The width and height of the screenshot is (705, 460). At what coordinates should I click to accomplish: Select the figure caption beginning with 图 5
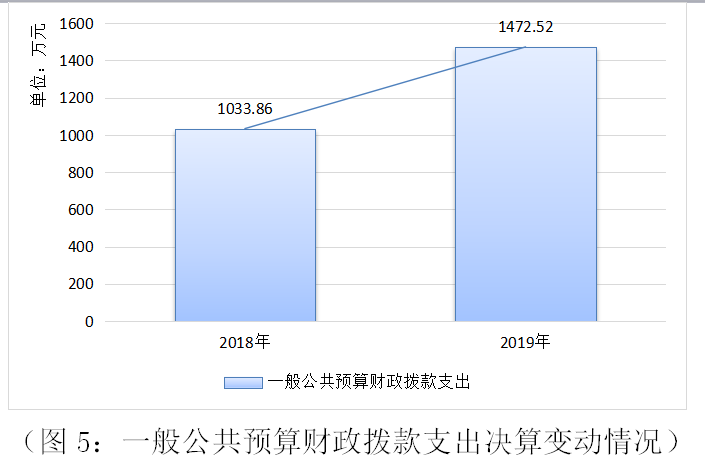[x=352, y=440]
